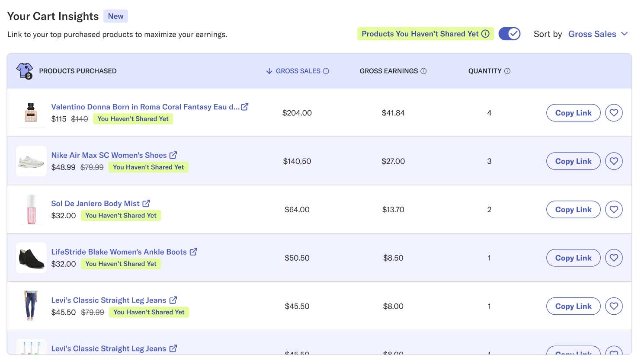The height and width of the screenshot is (364, 641).
Task: Favorite the Levi's jeans priced $45.50
Action: (x=614, y=307)
